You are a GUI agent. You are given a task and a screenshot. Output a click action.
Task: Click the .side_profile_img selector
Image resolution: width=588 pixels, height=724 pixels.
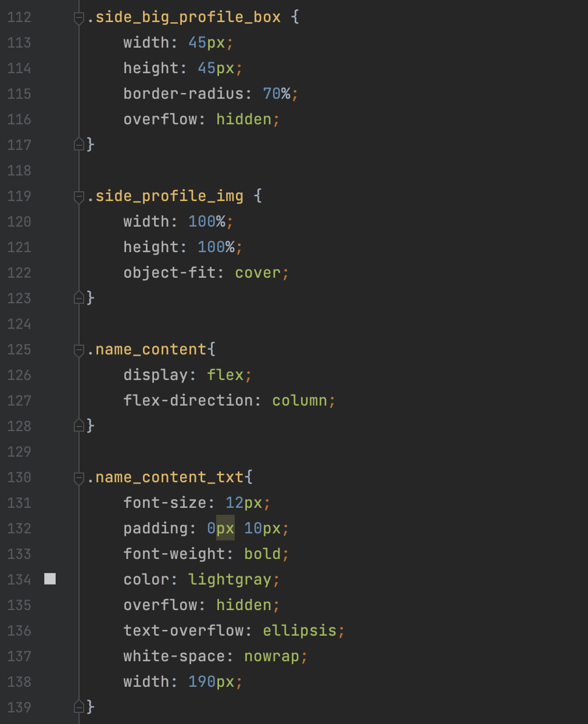coord(165,196)
